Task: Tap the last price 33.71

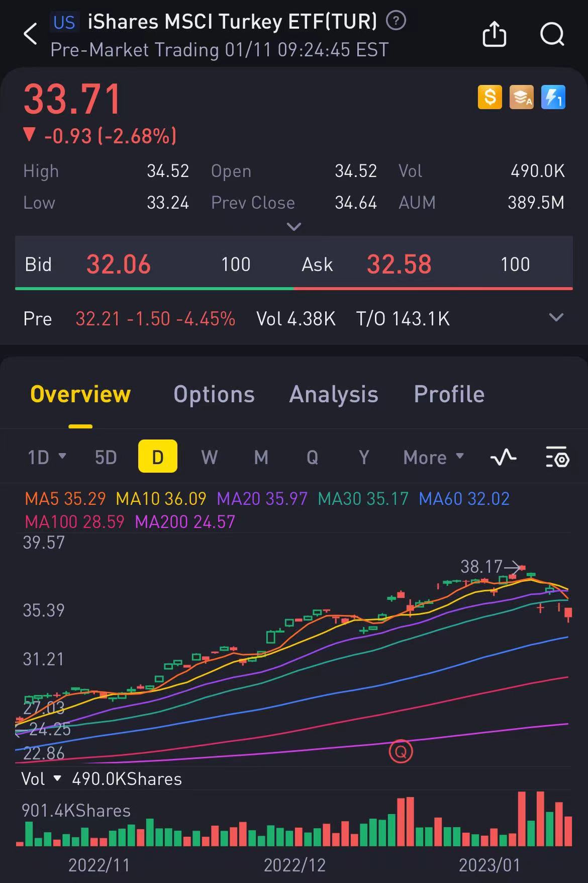Action: coord(72,99)
